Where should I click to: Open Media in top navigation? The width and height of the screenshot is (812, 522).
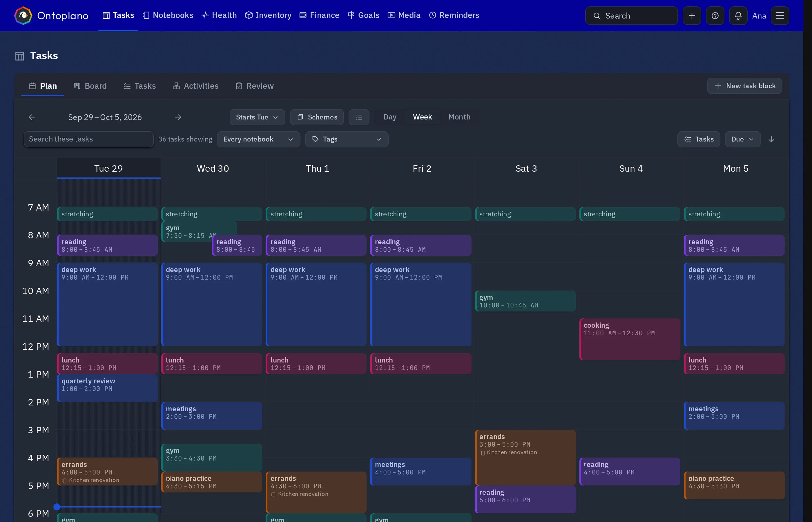[x=404, y=15]
